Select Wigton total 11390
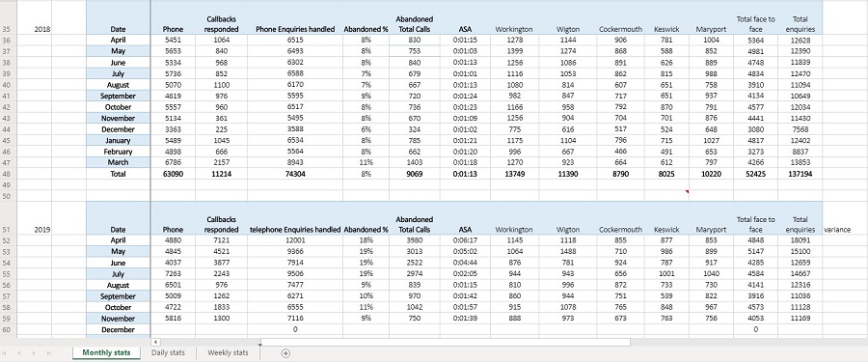The height and width of the screenshot is (364, 868). pos(567,174)
